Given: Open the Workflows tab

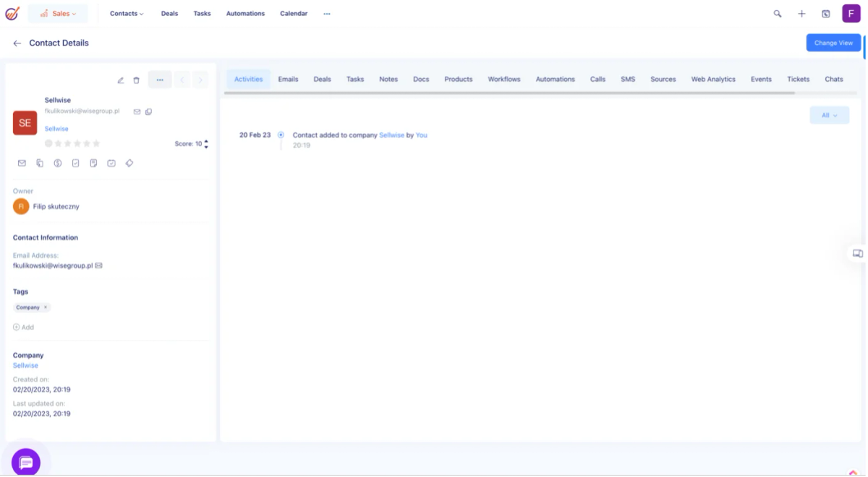Looking at the screenshot, I should [x=504, y=79].
